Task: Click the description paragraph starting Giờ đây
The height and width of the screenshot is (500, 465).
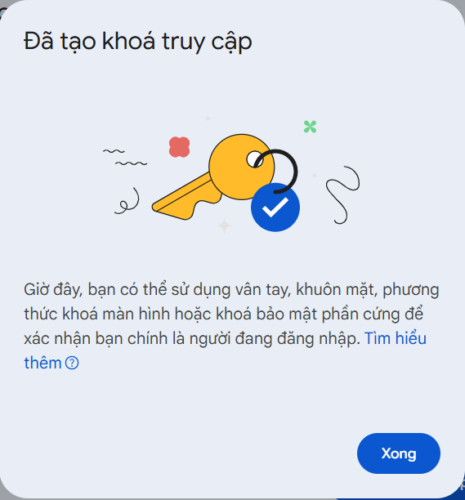Action: [231, 326]
